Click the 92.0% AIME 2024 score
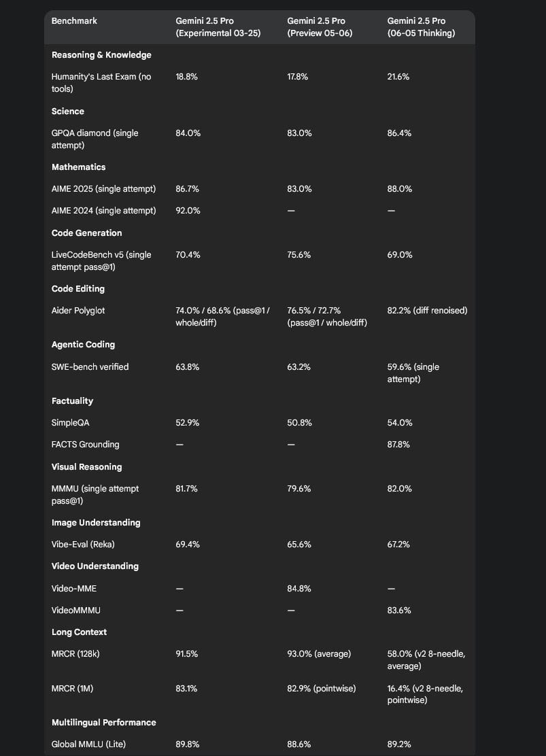The width and height of the screenshot is (546, 756). (188, 211)
